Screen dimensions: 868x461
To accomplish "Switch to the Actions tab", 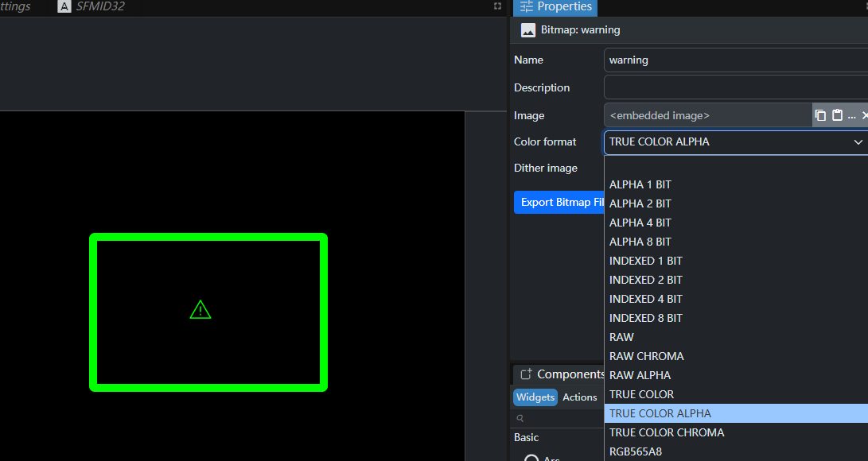I will (580, 397).
